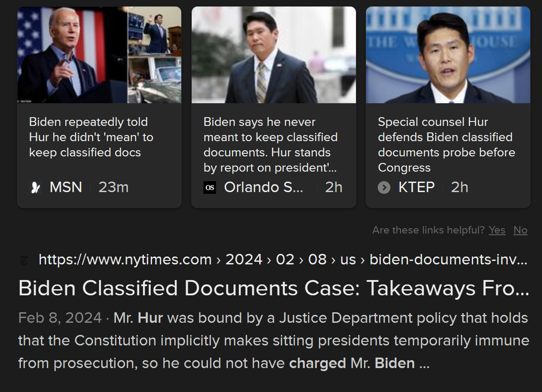The width and height of the screenshot is (542, 392).
Task: Open Hur walking outdoors news thumbnail
Action: click(x=274, y=55)
